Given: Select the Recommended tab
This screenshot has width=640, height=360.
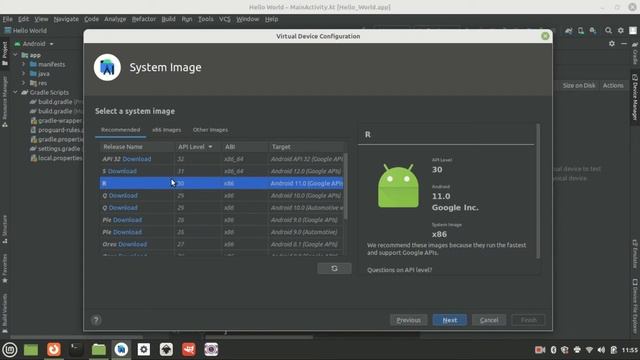Looking at the screenshot, I should (x=120, y=130).
